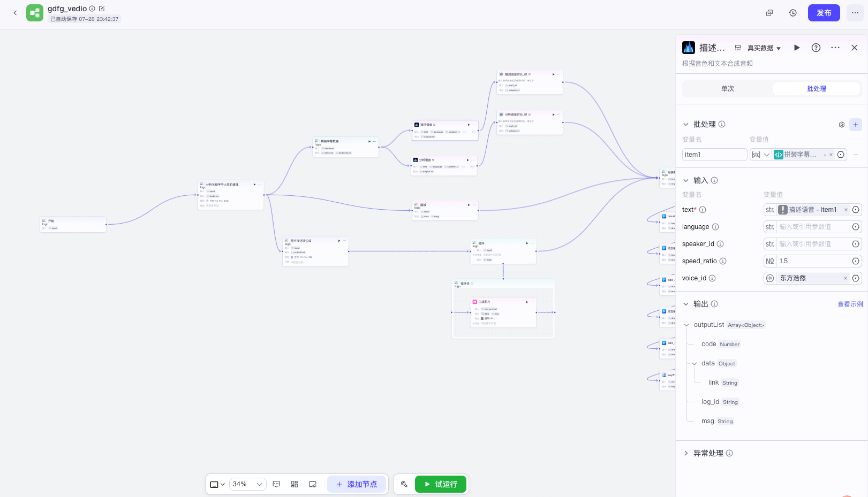
Task: Click the 添加节点 button
Action: pyautogui.click(x=357, y=484)
